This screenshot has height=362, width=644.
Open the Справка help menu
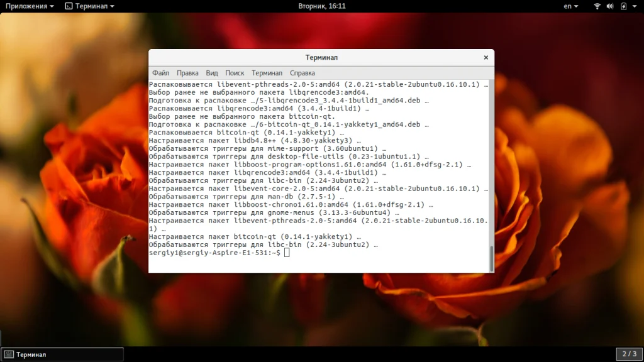click(303, 73)
